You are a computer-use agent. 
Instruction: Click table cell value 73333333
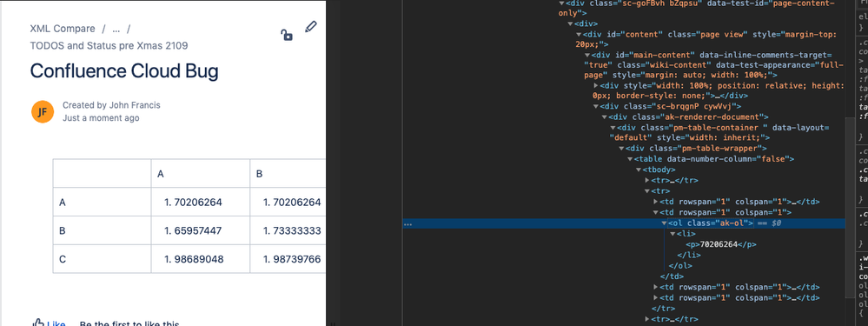tap(296, 230)
